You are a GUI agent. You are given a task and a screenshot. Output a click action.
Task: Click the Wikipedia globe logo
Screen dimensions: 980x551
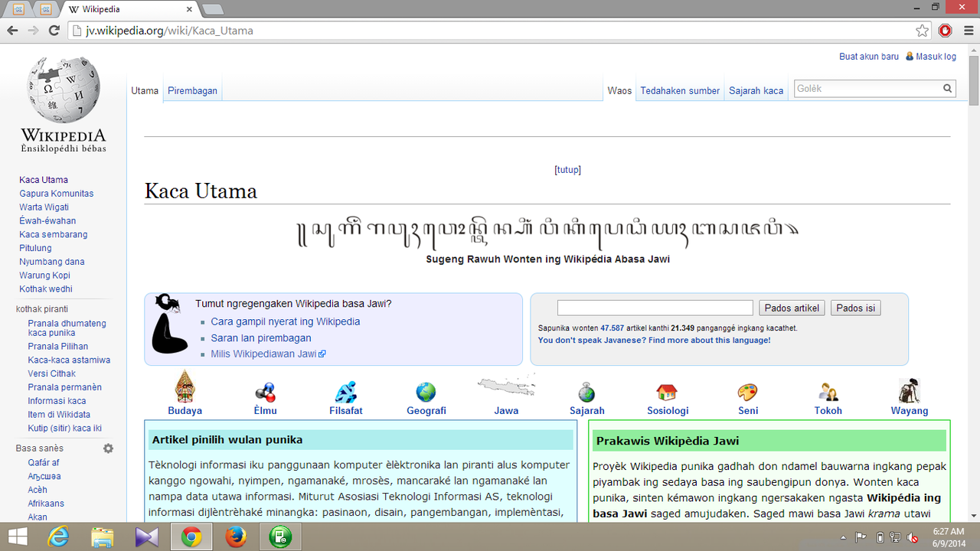(63, 90)
